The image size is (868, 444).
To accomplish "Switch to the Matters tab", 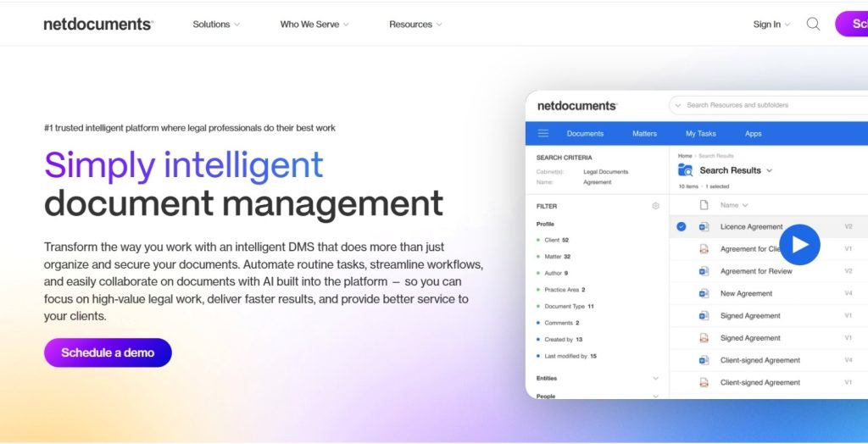I will tap(644, 134).
